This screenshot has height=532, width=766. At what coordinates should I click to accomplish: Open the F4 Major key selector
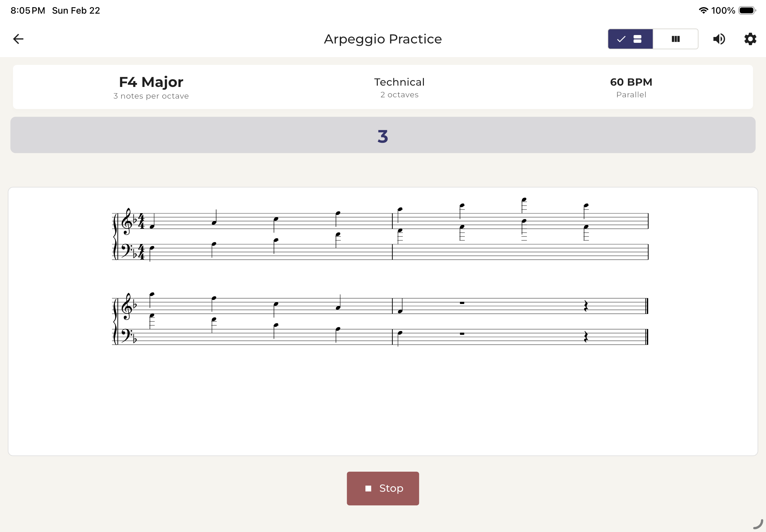[x=151, y=82]
